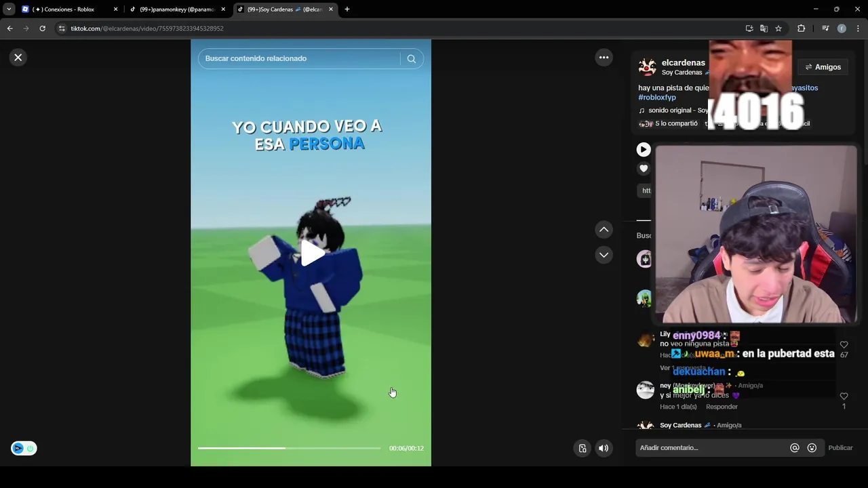Click the cast or install icon in address bar
868x488 pixels.
(749, 28)
